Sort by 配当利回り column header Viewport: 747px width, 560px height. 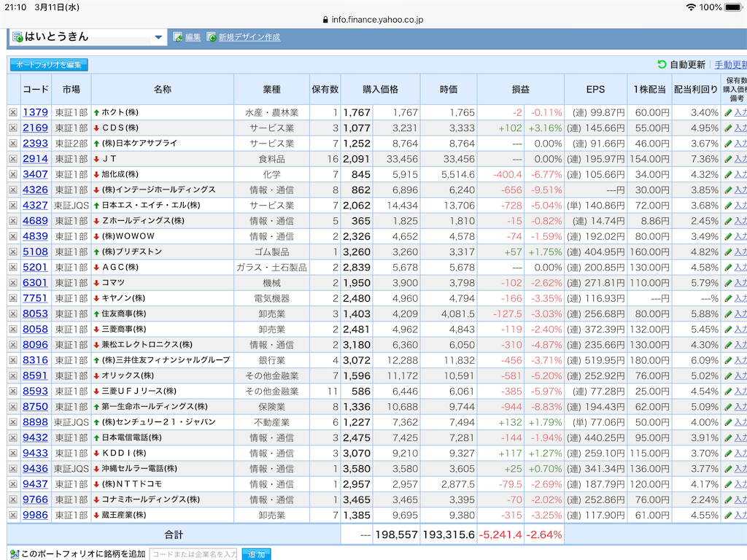[695, 90]
